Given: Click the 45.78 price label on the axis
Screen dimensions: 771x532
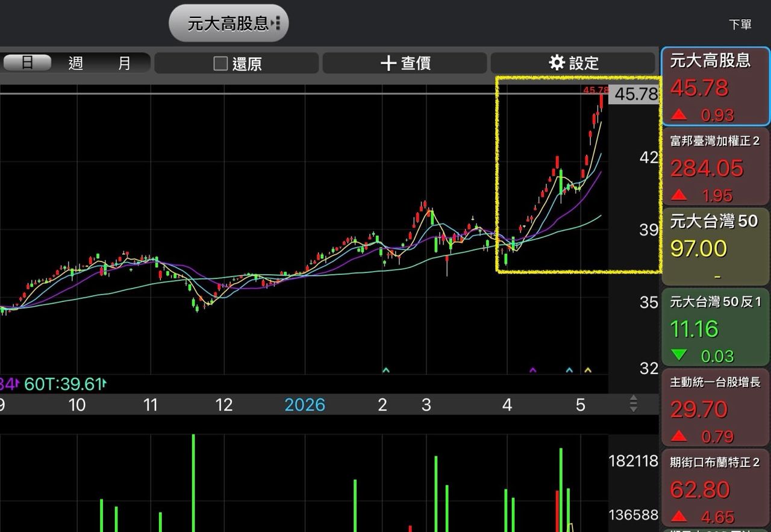Looking at the screenshot, I should pyautogui.click(x=635, y=94).
